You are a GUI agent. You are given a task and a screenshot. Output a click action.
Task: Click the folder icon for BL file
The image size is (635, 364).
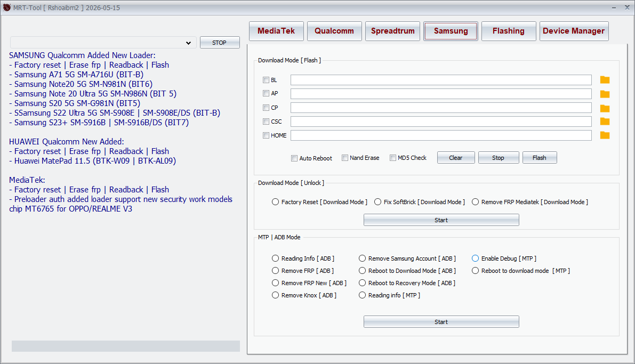605,80
